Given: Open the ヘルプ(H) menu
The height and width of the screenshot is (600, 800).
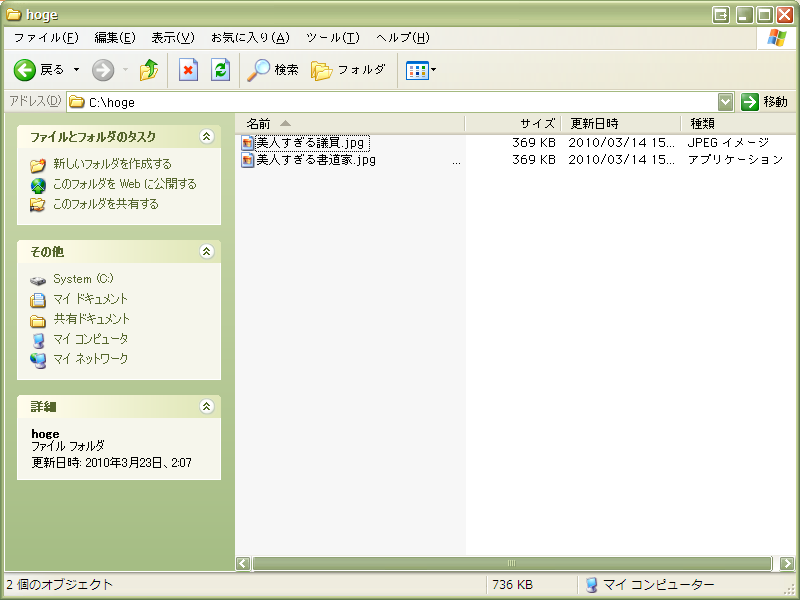Looking at the screenshot, I should click(x=403, y=38).
